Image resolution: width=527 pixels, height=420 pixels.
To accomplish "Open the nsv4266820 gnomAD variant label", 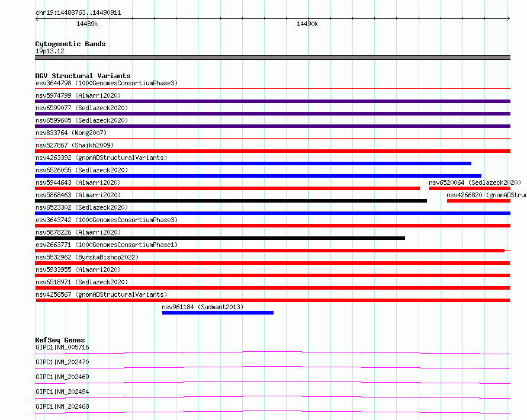I will (487, 195).
